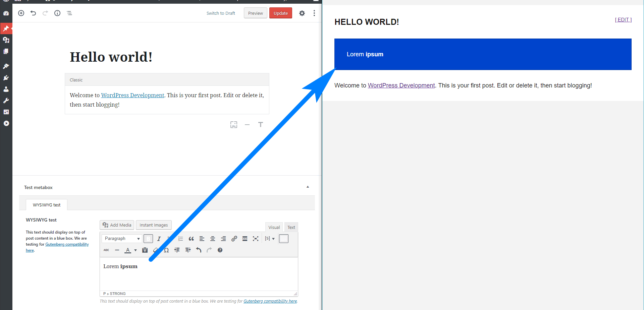This screenshot has height=310, width=644.
Task: Open Gutenberg compatibility link in italic footer description
Action: pos(270,301)
